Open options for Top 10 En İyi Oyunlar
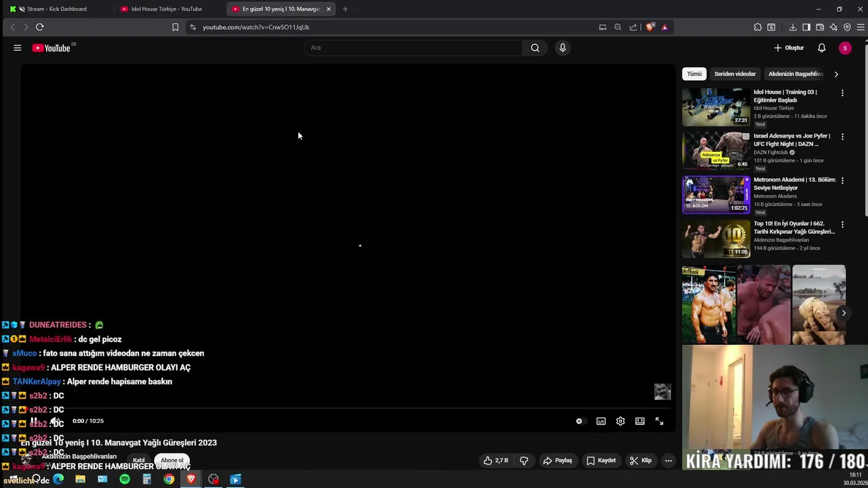This screenshot has width=868, height=488. [x=842, y=224]
